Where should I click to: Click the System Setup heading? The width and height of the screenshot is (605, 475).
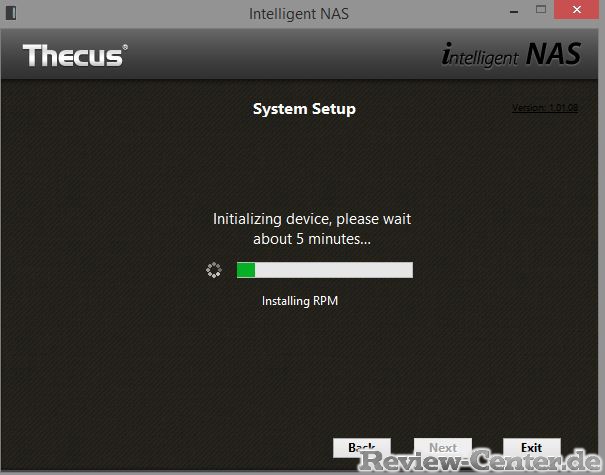(304, 109)
